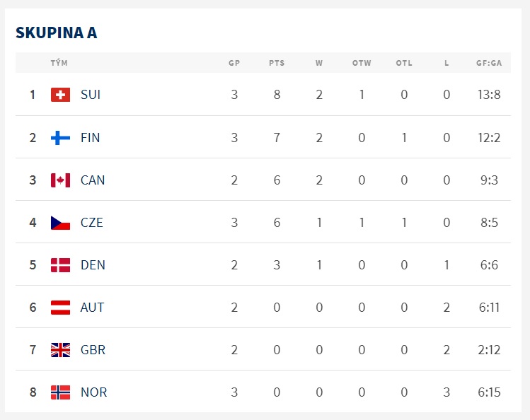Click the Denmark flag icon

[61, 265]
